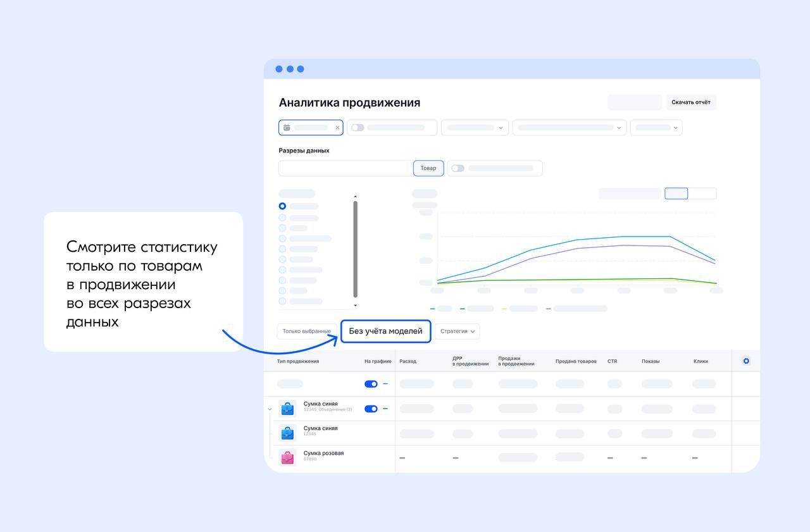Image resolution: width=810 pixels, height=532 pixels.
Task: Toggle the switch next to date filter
Action: [x=358, y=127]
